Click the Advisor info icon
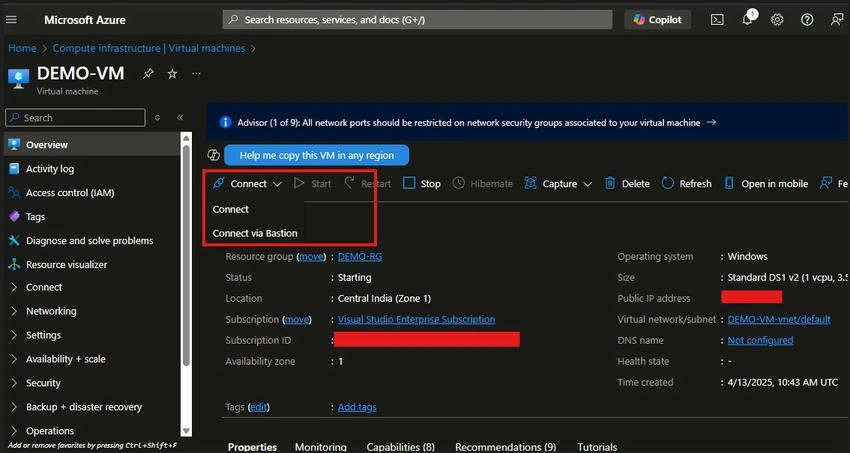The image size is (850, 453). tap(226, 122)
